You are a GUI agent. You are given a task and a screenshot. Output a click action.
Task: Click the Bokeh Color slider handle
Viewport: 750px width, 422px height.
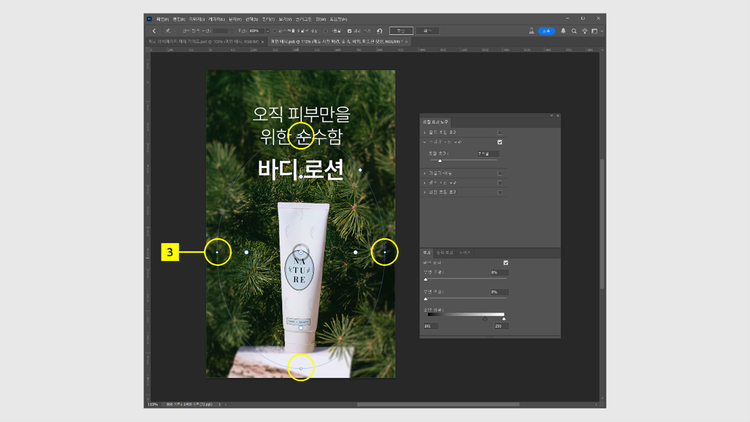click(x=426, y=299)
